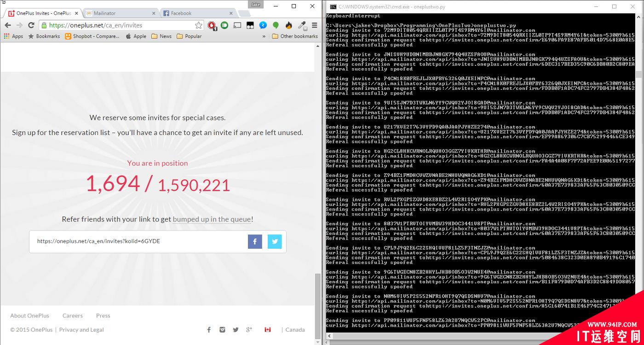This screenshot has width=644, height=345.
Task: Open the Shopbot - Compare bookmark
Action: coord(92,36)
